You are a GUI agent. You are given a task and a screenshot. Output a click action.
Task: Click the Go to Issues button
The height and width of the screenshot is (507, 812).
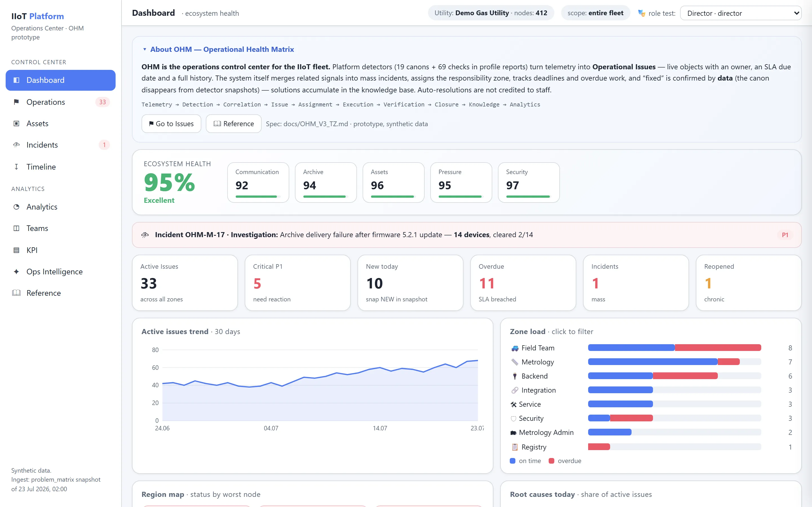(171, 124)
